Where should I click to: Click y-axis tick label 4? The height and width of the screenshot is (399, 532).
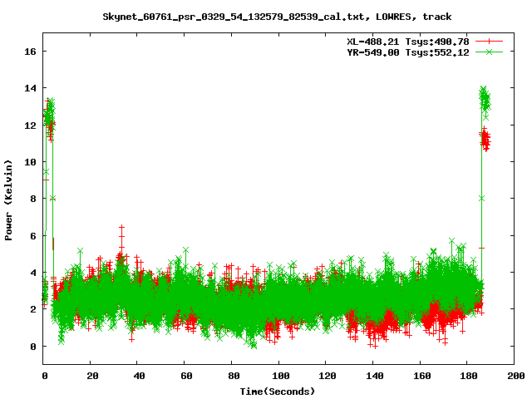point(33,273)
